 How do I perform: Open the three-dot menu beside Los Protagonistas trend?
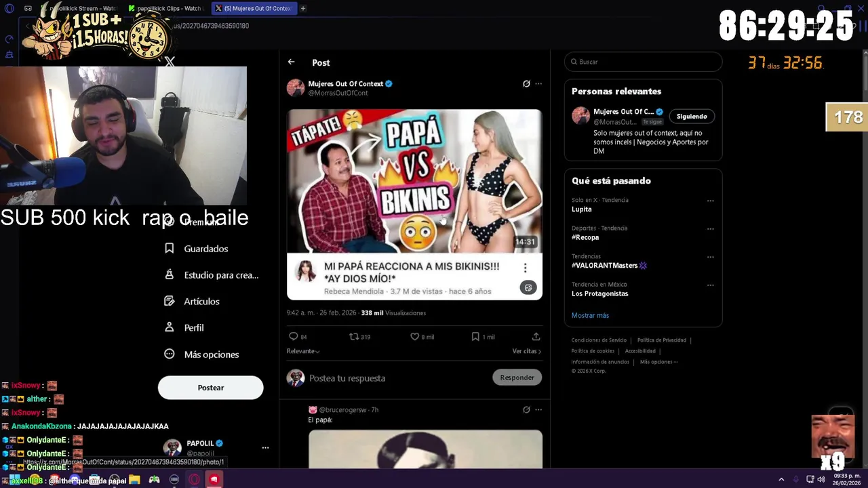click(x=711, y=285)
